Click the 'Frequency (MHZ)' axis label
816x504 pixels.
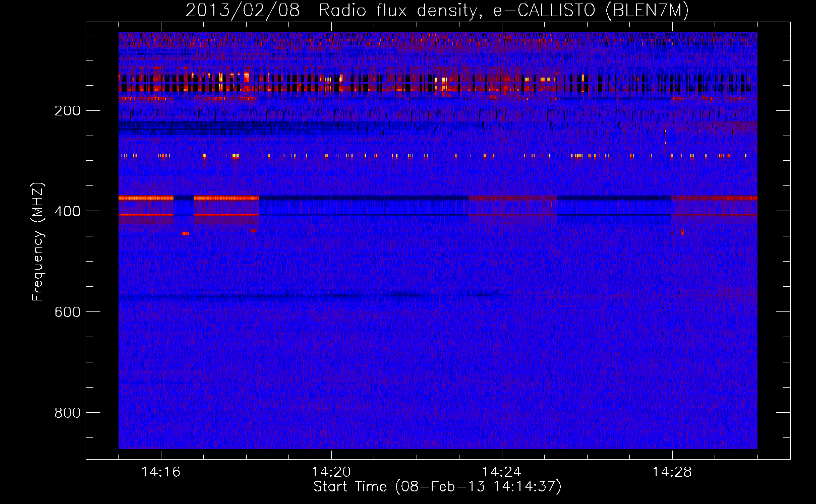38,241
